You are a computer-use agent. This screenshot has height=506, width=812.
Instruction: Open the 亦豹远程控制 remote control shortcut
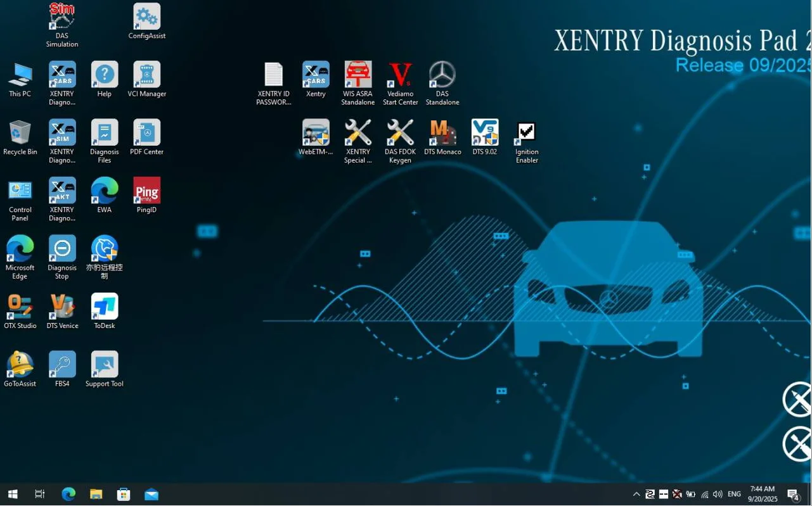click(x=105, y=257)
